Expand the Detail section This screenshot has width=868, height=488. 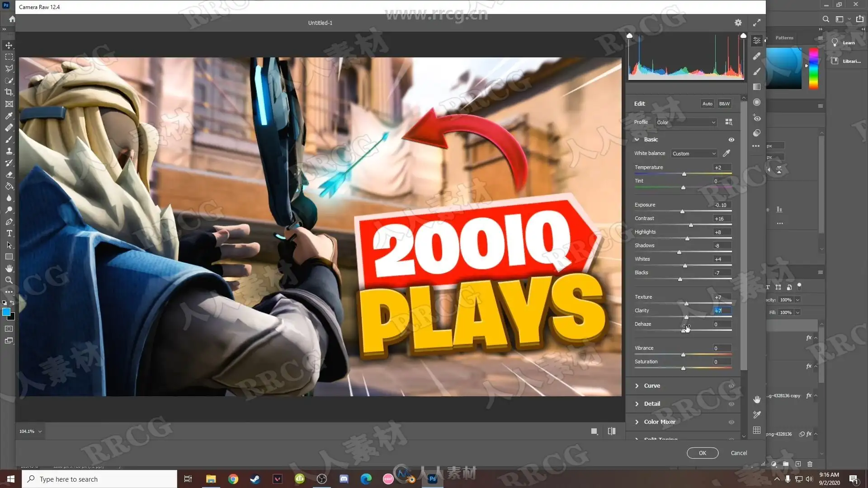(x=651, y=404)
